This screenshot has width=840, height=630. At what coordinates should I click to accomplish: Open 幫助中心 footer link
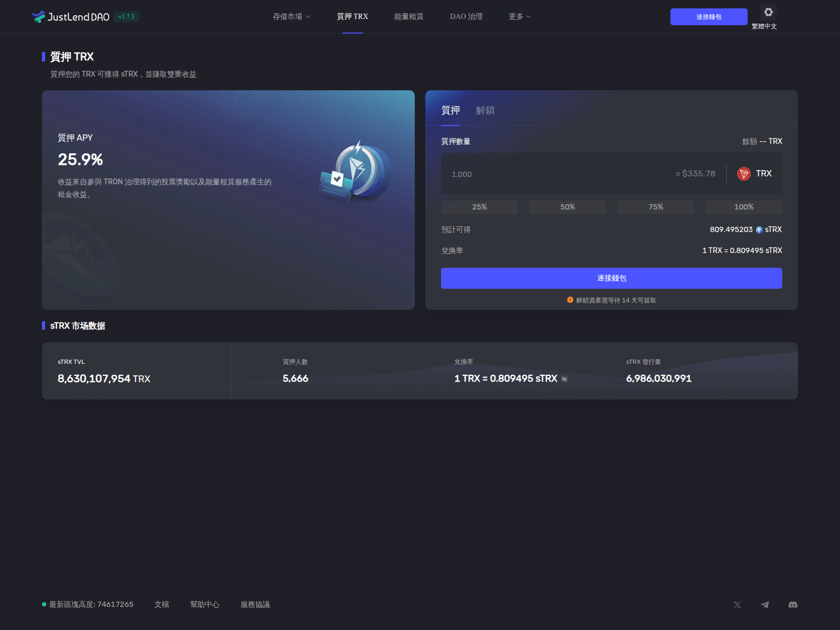click(205, 605)
